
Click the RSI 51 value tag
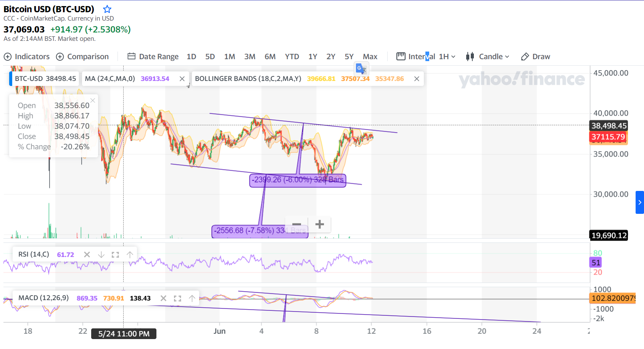pyautogui.click(x=596, y=262)
